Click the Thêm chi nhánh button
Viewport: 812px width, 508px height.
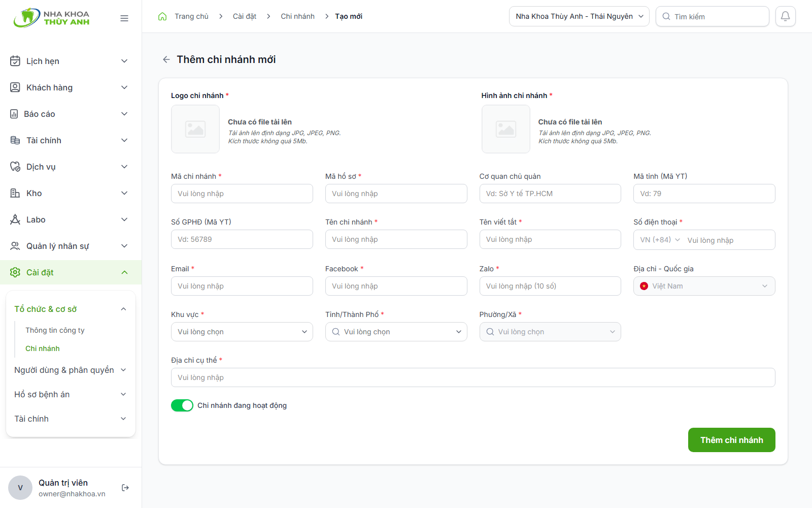click(732, 440)
